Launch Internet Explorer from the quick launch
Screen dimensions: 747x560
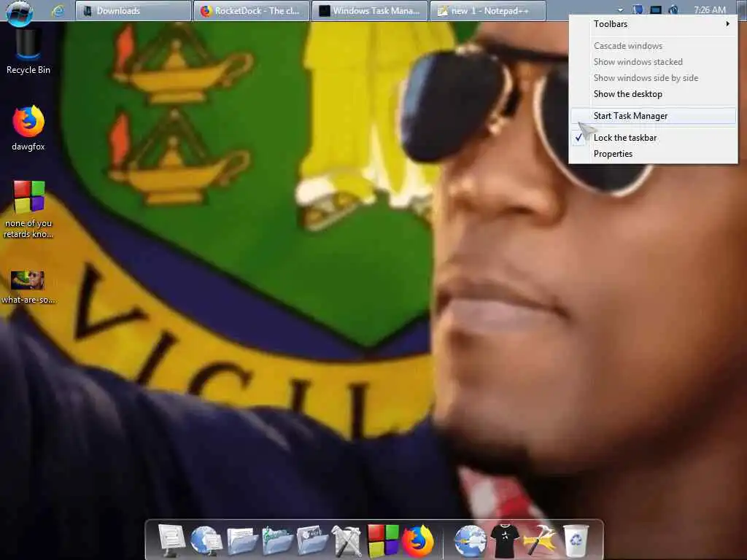coord(58,10)
